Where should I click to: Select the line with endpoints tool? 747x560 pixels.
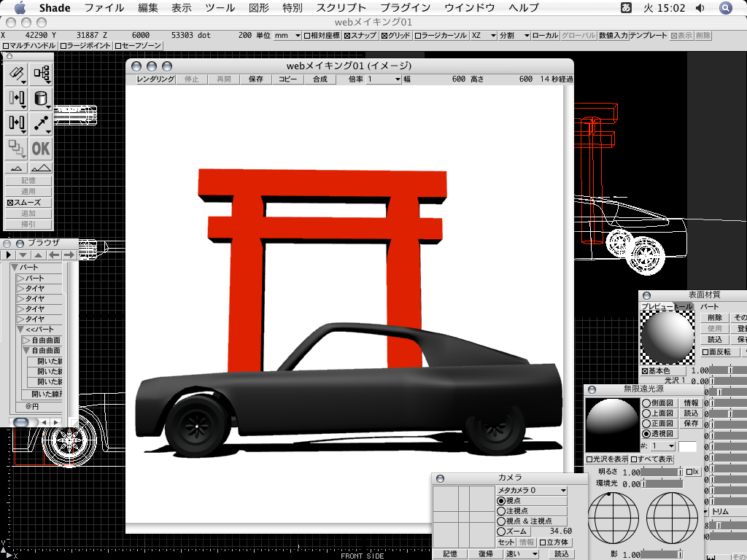tap(41, 123)
